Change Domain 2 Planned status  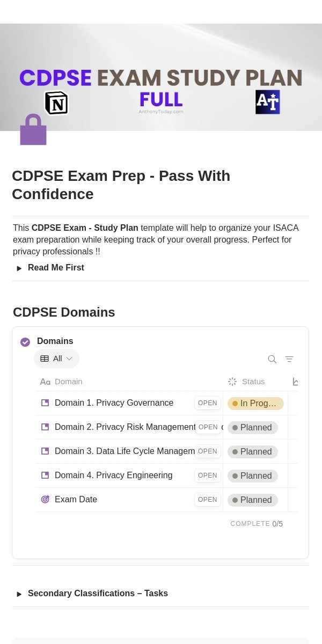click(x=253, y=428)
